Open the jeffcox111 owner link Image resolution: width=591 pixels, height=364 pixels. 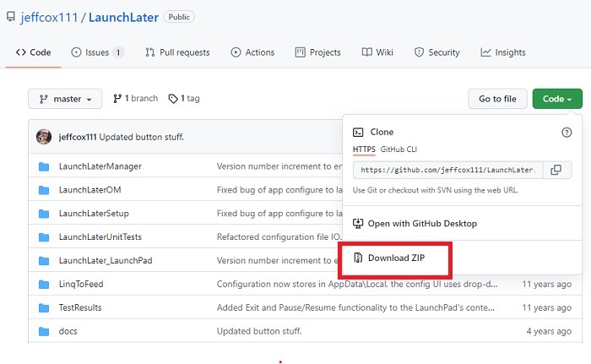[x=49, y=18]
